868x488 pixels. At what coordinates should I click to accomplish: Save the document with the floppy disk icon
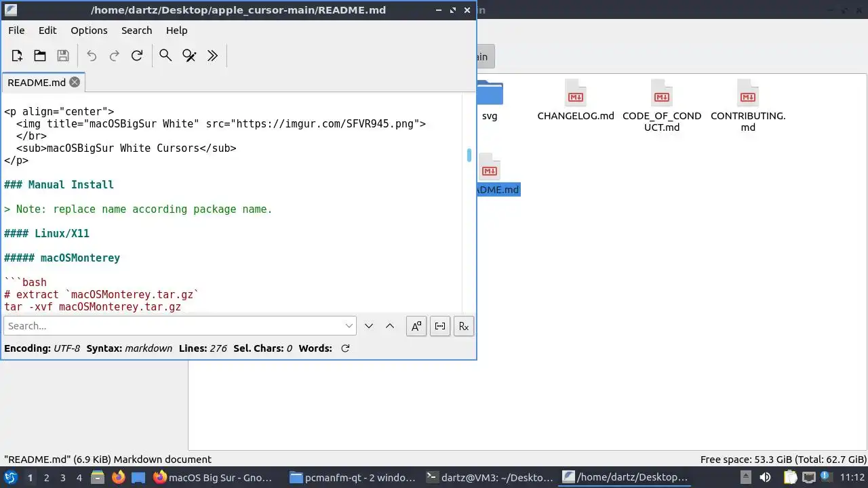tap(63, 56)
